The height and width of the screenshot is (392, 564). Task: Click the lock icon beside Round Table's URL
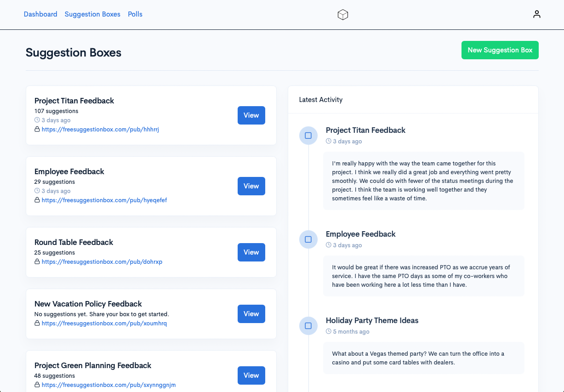point(37,261)
